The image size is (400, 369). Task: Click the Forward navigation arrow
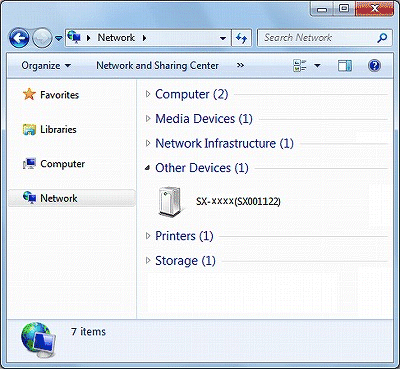coord(42,38)
